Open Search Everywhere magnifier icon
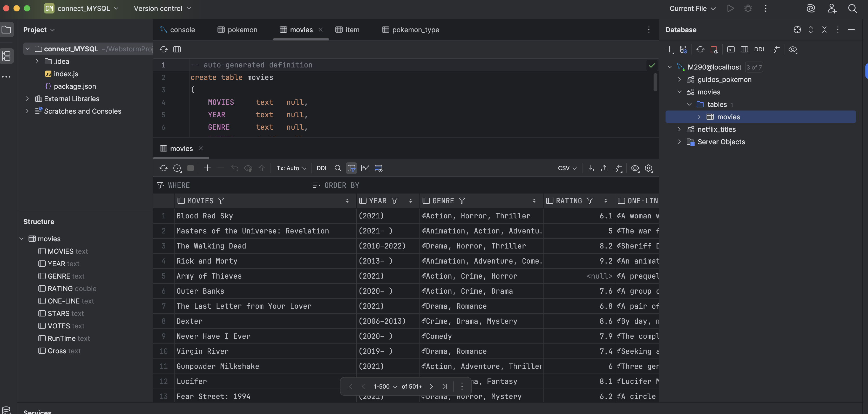The image size is (868, 414). click(x=852, y=8)
